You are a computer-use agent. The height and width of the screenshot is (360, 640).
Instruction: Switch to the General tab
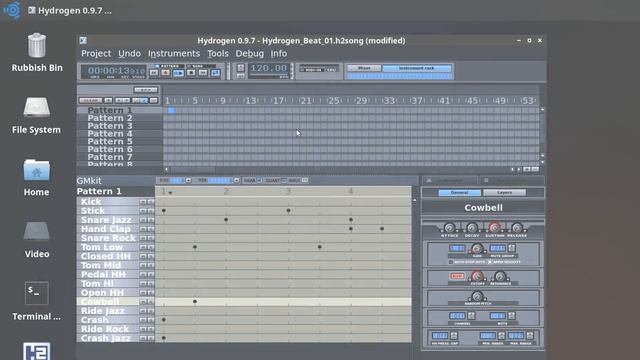(x=459, y=193)
